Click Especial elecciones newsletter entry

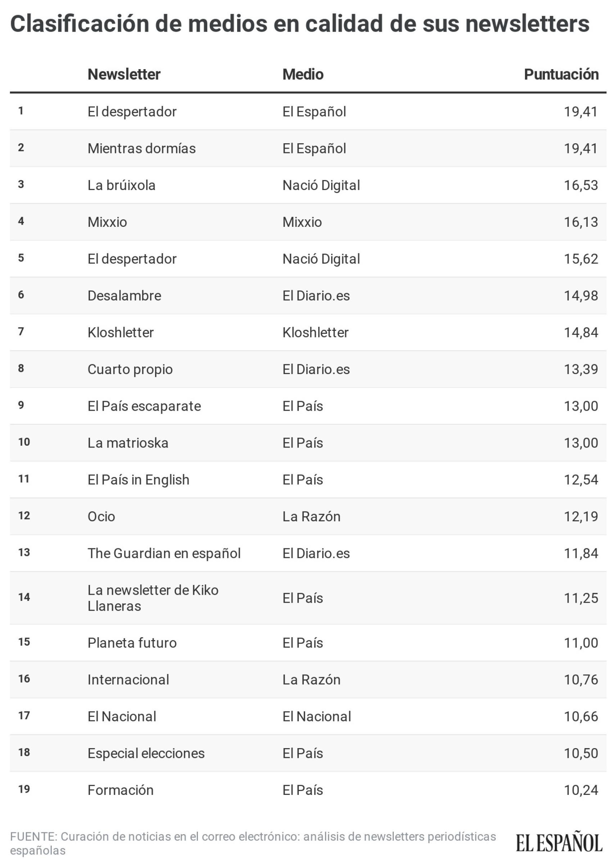(146, 754)
